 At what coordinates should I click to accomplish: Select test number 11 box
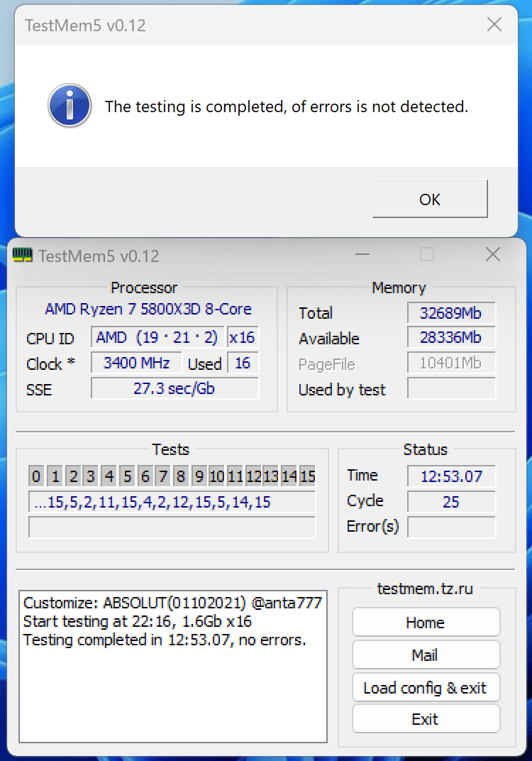click(235, 476)
